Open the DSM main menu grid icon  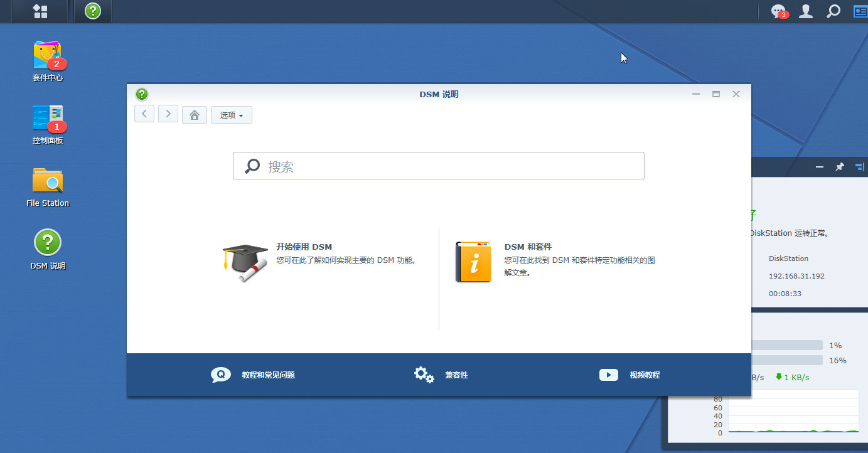point(40,11)
